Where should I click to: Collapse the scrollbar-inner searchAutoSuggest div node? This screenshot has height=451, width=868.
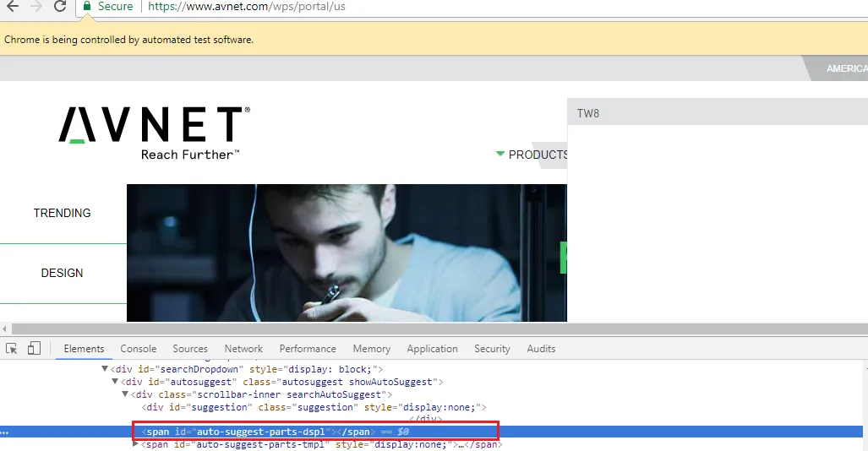[125, 394]
